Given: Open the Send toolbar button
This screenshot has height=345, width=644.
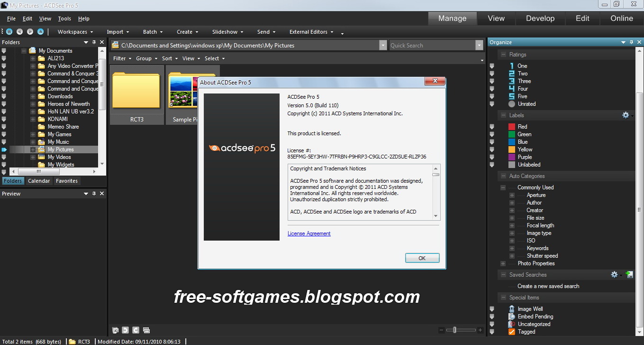Looking at the screenshot, I should 266,32.
